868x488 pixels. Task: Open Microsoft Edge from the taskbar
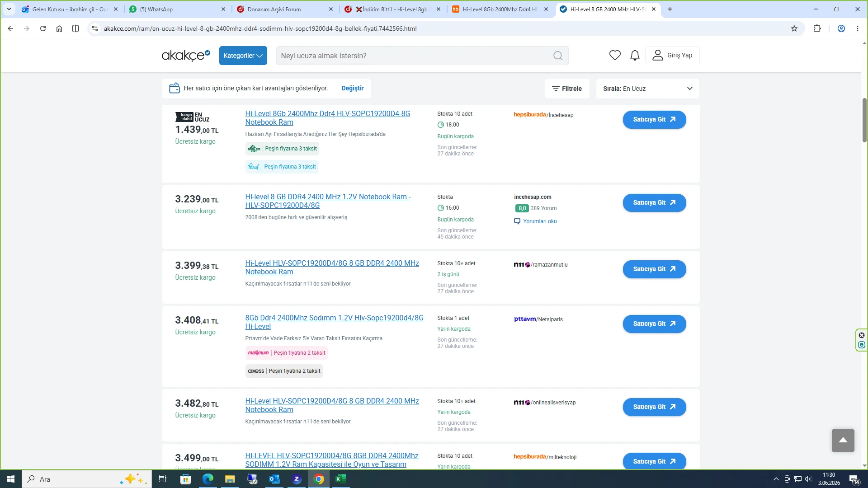tap(208, 479)
